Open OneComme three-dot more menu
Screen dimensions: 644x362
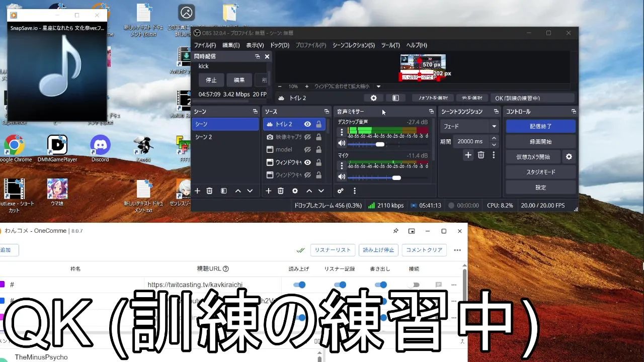click(x=457, y=250)
